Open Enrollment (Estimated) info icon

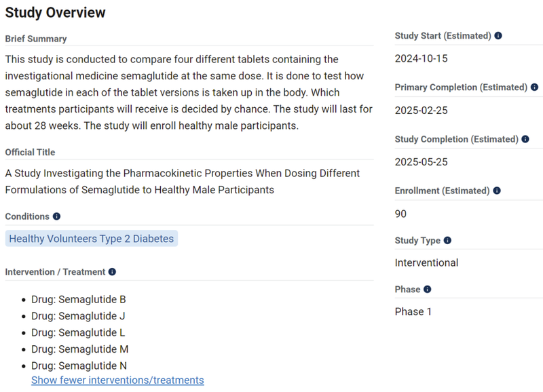pos(498,191)
